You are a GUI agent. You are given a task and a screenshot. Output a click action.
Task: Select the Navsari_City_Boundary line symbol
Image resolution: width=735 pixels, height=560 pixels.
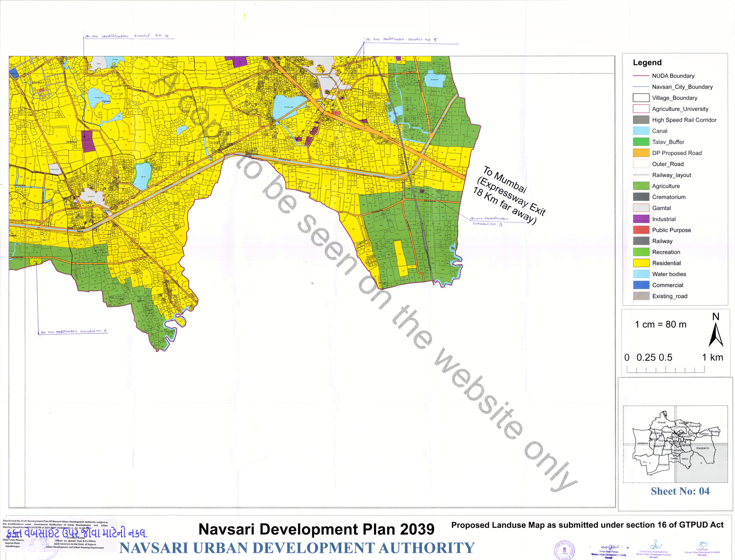tap(641, 87)
